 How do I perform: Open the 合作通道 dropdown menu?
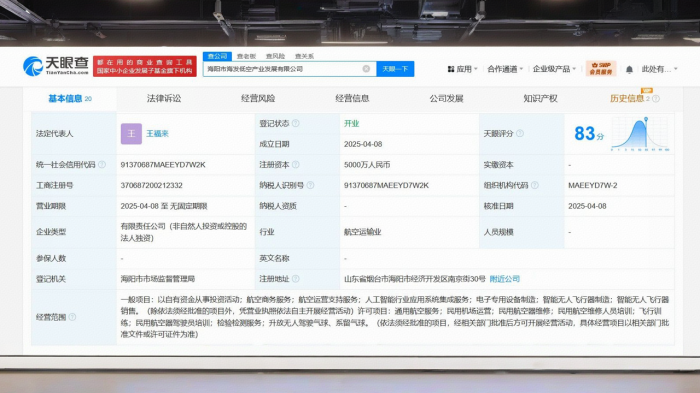(x=505, y=69)
